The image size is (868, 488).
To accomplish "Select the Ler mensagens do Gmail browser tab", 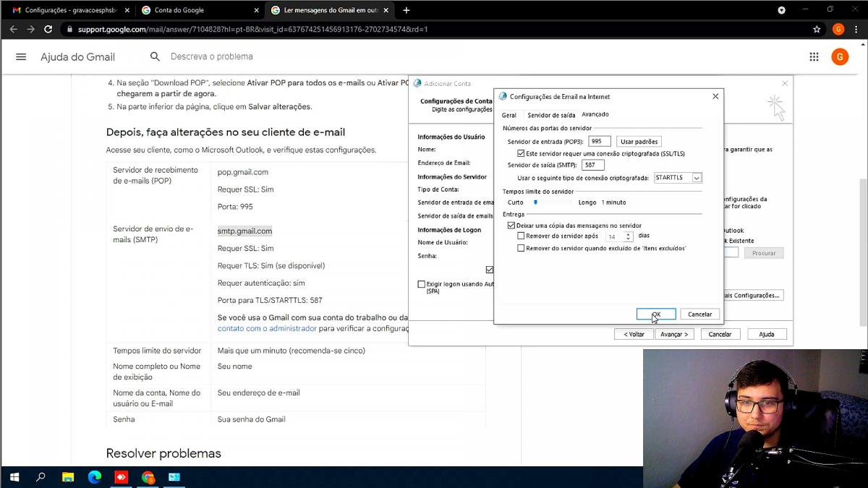I will tap(329, 10).
